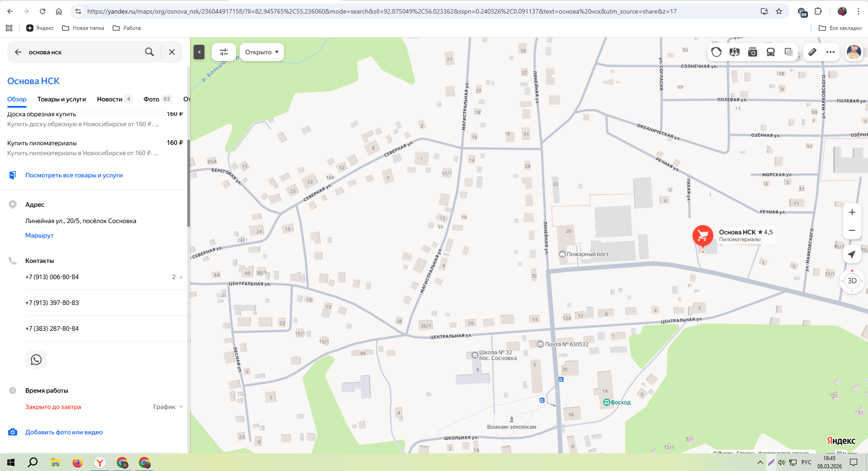Image resolution: width=868 pixels, height=471 pixels.
Task: Click phone number +7 (383) 287-80-84
Action: tap(52, 328)
